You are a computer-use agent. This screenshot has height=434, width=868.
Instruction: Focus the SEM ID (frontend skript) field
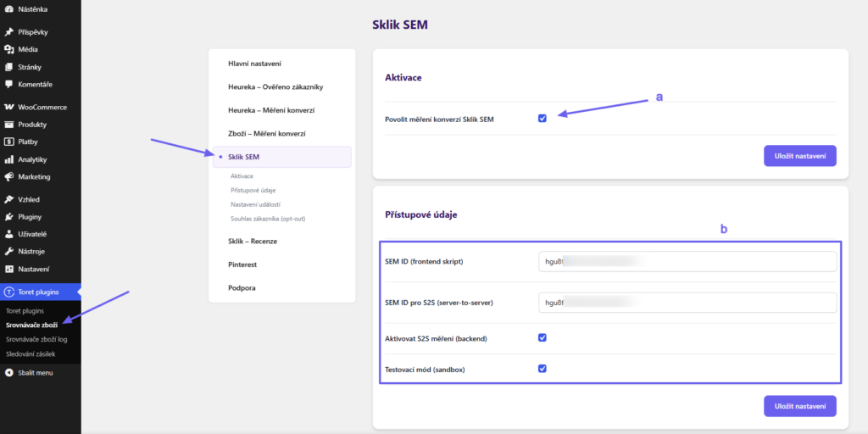(687, 262)
